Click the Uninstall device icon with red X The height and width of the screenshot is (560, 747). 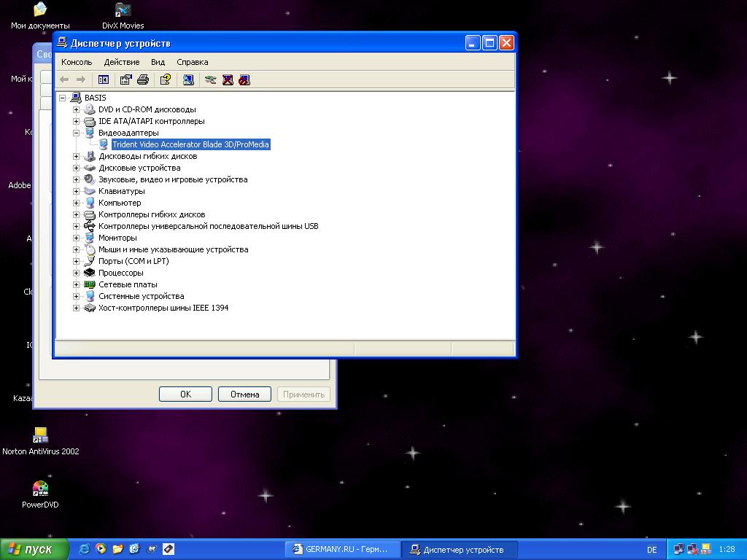coord(228,80)
